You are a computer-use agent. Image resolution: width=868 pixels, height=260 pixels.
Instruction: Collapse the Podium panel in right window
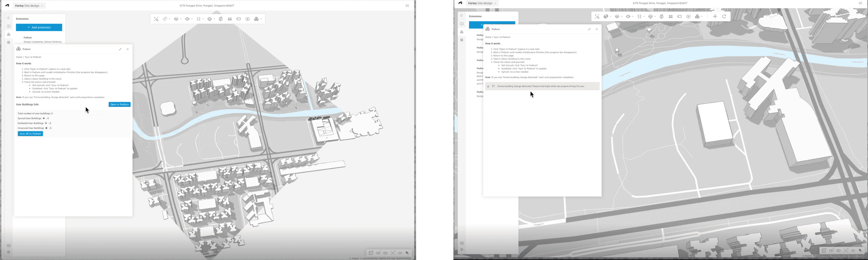(x=589, y=29)
